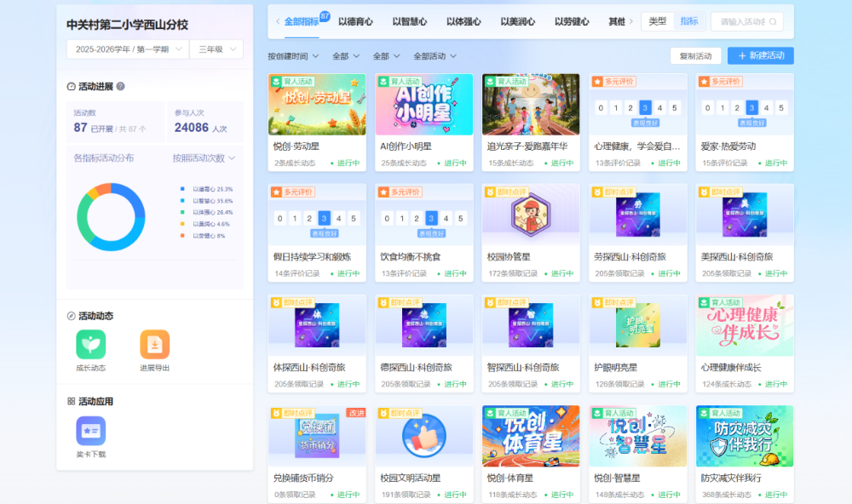Click the 校园文明活动星 thumbs-up icon
Screen dimensions: 852x504
[x=423, y=436]
